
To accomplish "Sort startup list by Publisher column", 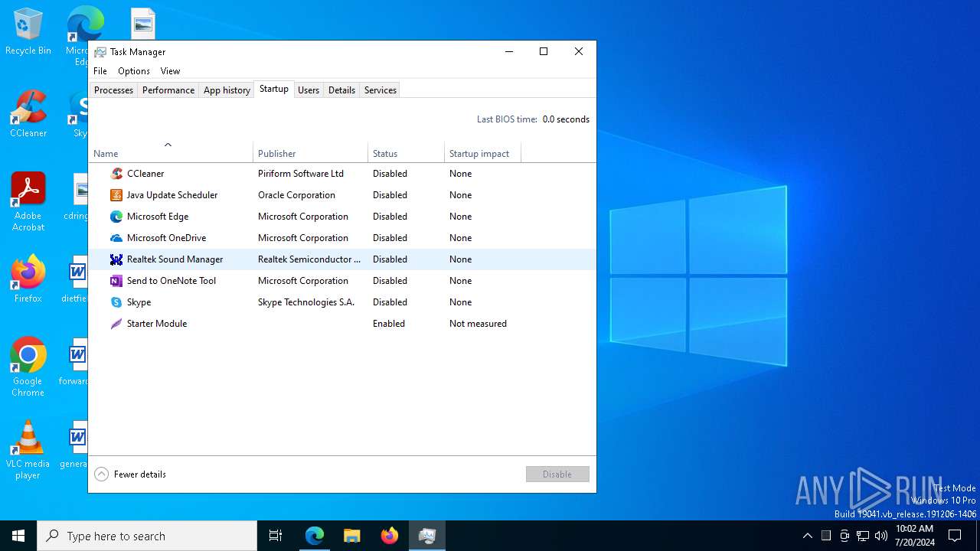I will (x=310, y=153).
